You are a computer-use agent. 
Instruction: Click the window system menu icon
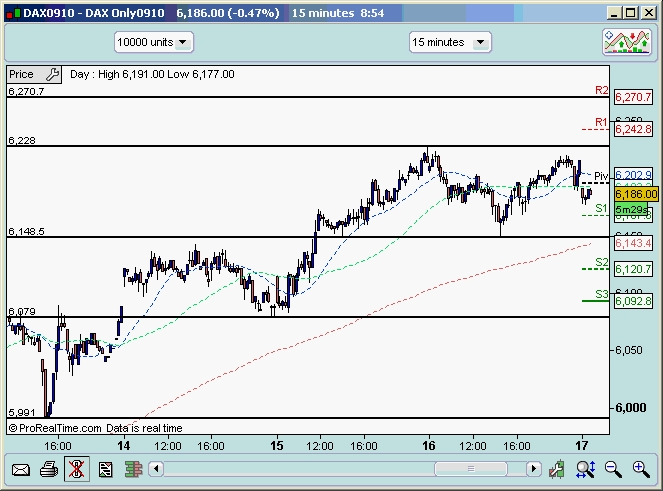point(11,13)
